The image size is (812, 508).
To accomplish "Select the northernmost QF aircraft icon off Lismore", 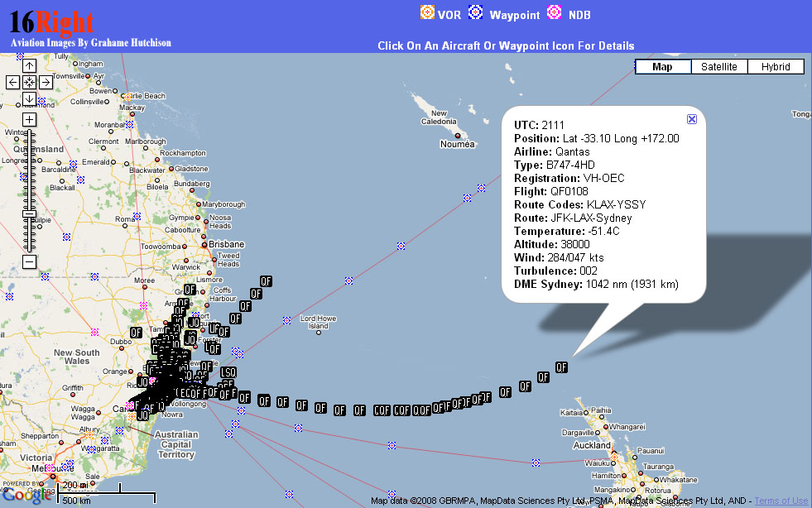I will click(x=266, y=281).
